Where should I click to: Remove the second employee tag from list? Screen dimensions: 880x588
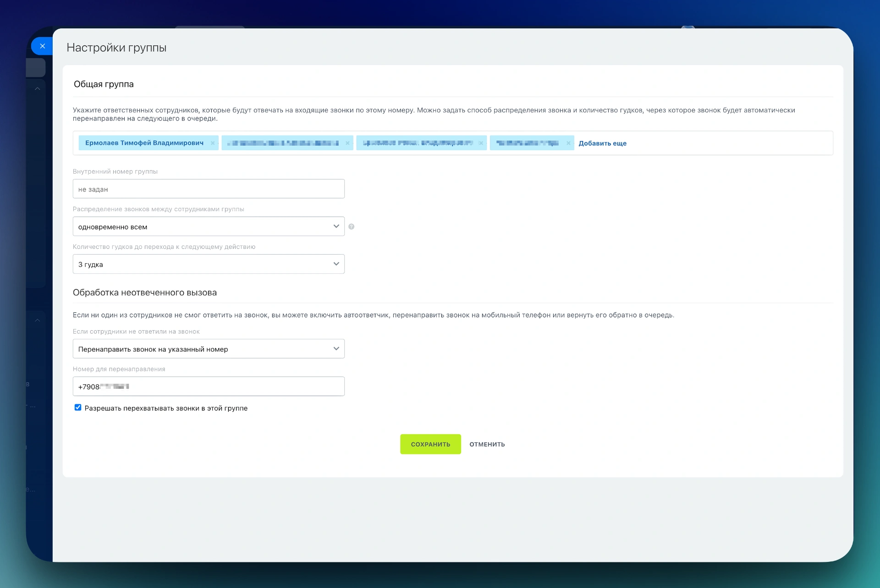click(347, 143)
